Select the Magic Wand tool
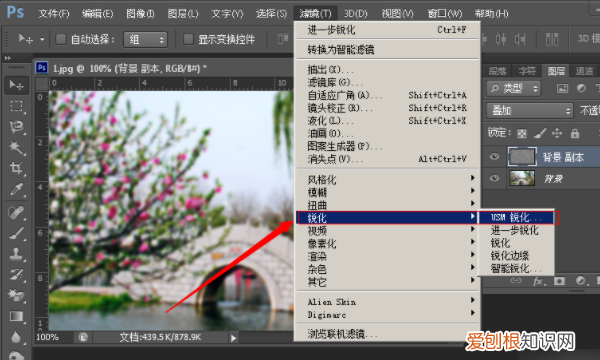600x360 pixels. click(16, 147)
